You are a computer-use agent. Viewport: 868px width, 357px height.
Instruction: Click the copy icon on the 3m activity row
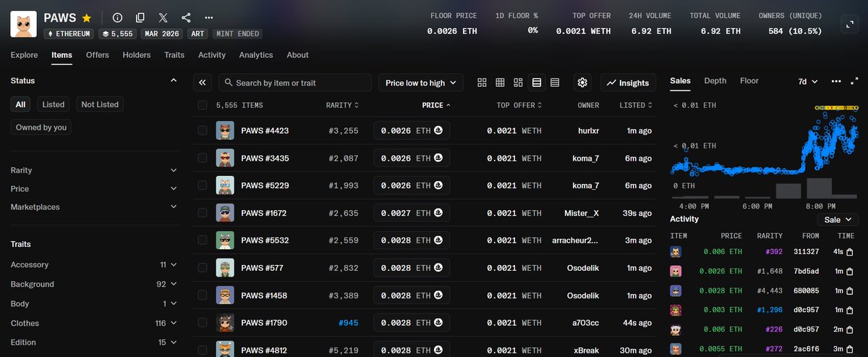[849, 350]
